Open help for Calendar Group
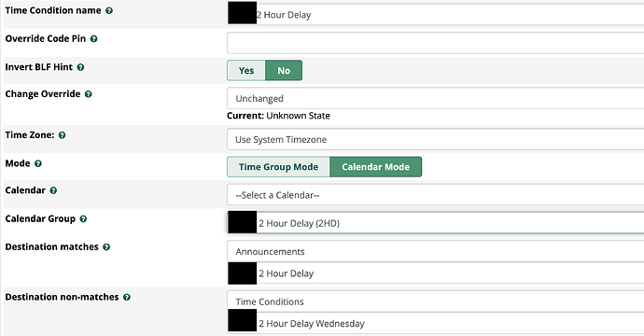Screen dimensions: 644x336 (x=83, y=219)
